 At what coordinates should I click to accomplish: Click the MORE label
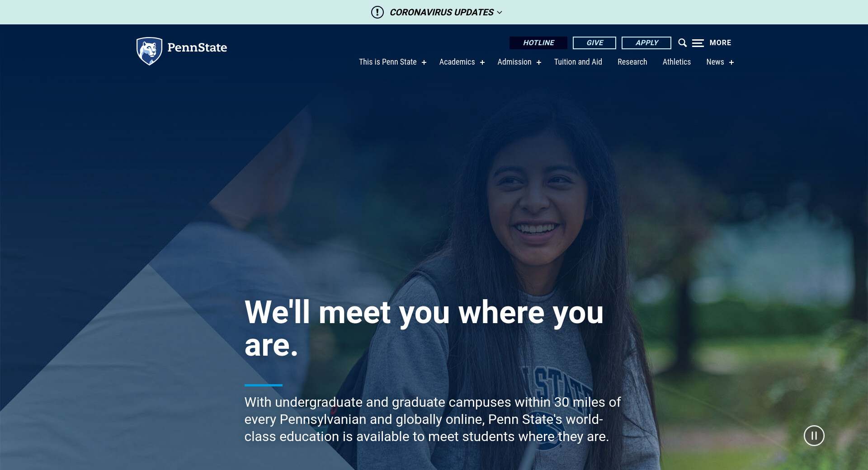coord(720,42)
